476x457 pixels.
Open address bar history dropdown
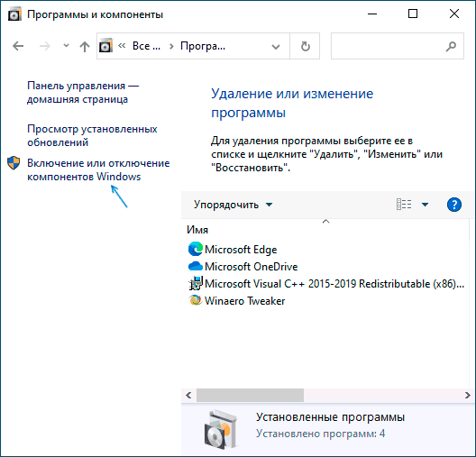tap(276, 47)
